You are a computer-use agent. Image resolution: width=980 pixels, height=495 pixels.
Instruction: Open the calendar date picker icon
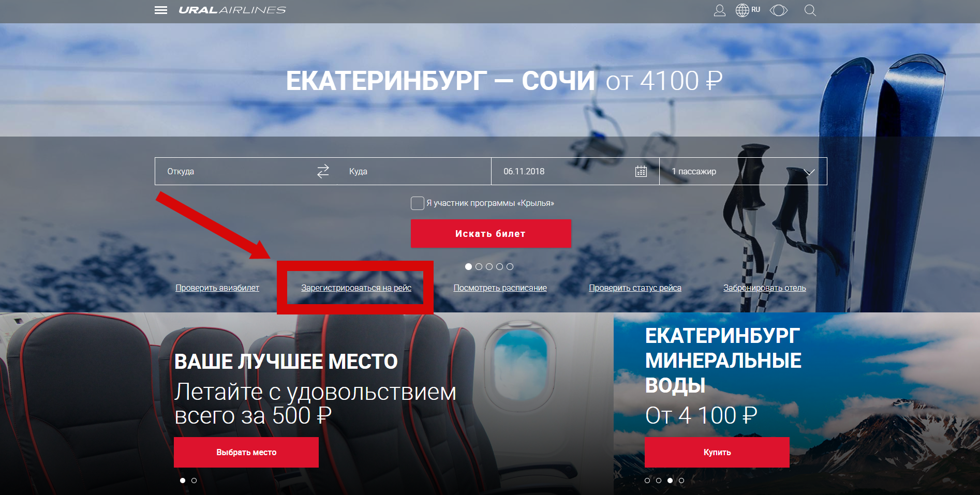(641, 171)
